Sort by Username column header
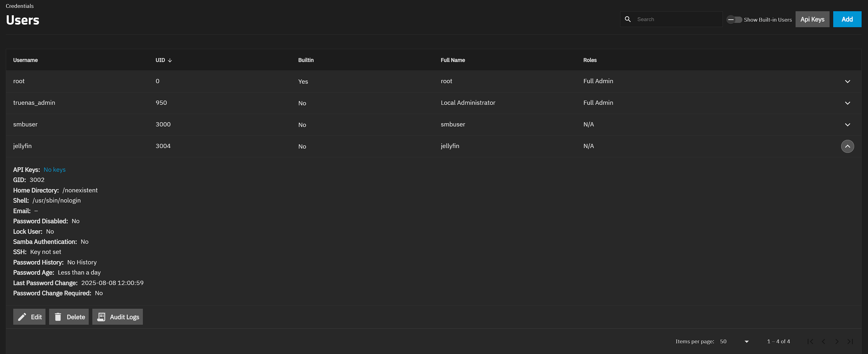Screen dimensions: 868x354 coord(25,60)
